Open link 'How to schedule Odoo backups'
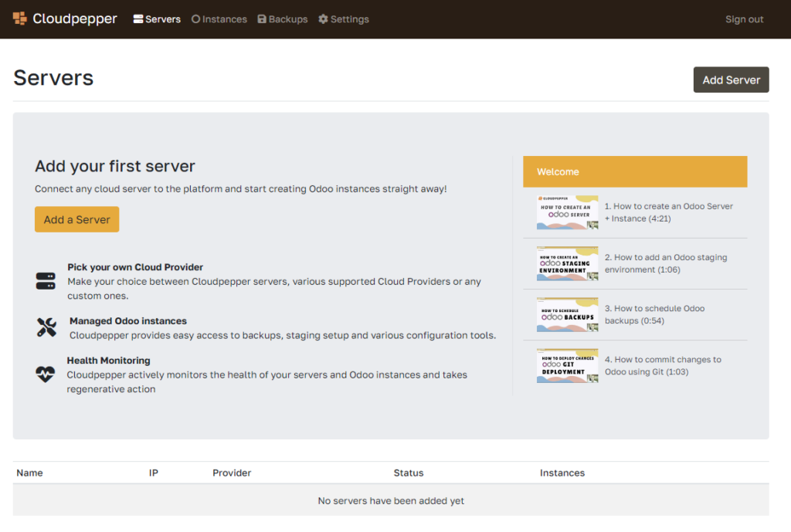The height and width of the screenshot is (532, 791). tap(655, 315)
